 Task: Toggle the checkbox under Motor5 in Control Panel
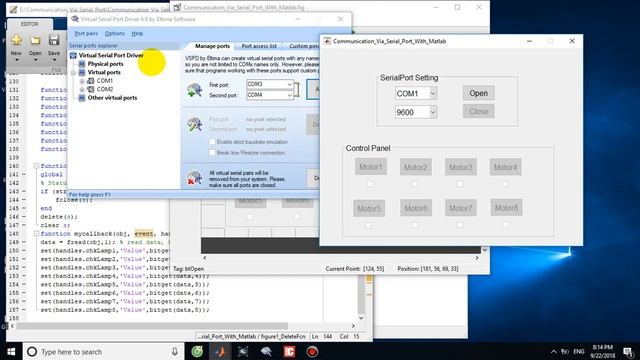coord(368,225)
